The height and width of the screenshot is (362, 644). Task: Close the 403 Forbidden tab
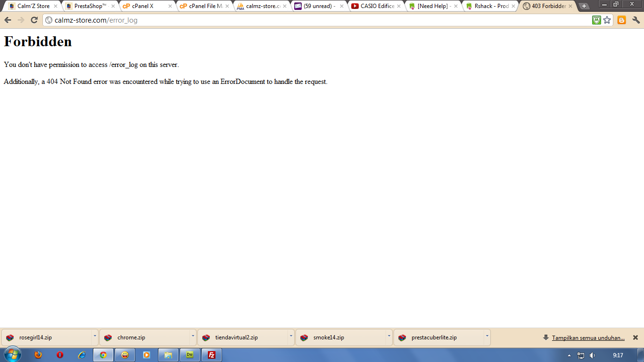570,6
